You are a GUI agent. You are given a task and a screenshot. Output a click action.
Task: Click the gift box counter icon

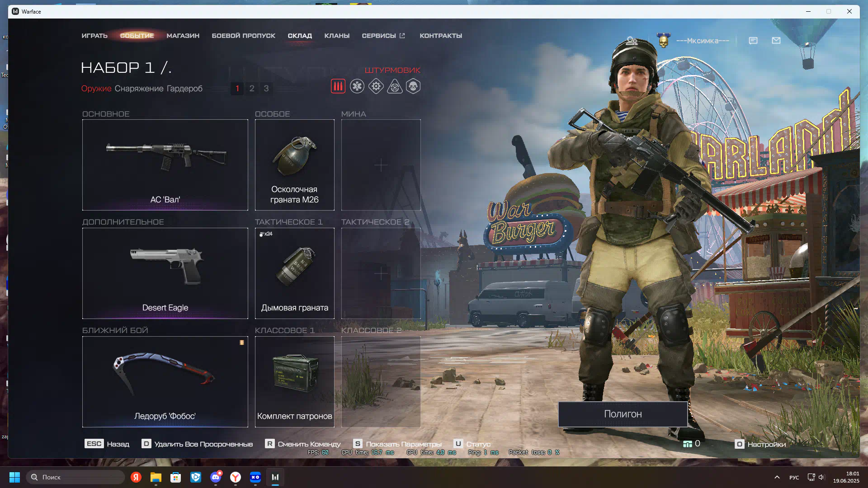[x=688, y=444]
